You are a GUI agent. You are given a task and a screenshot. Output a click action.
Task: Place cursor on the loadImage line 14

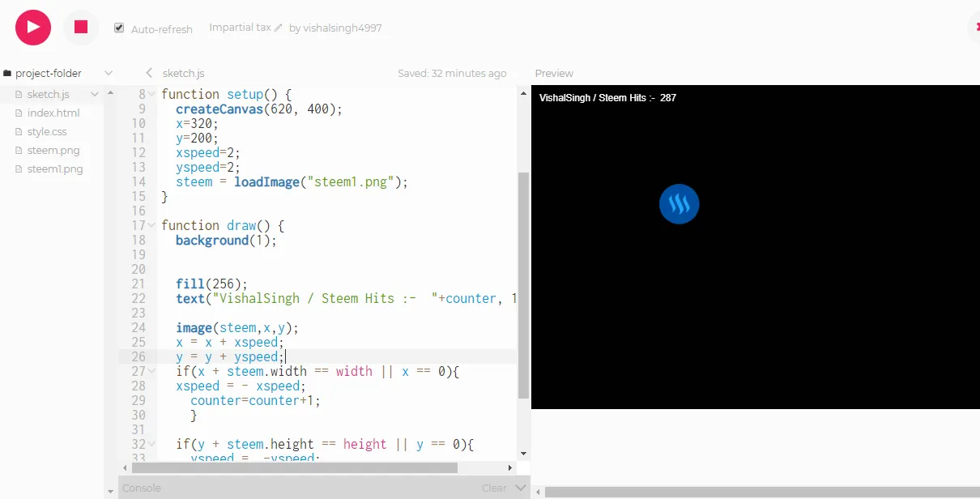pos(292,182)
